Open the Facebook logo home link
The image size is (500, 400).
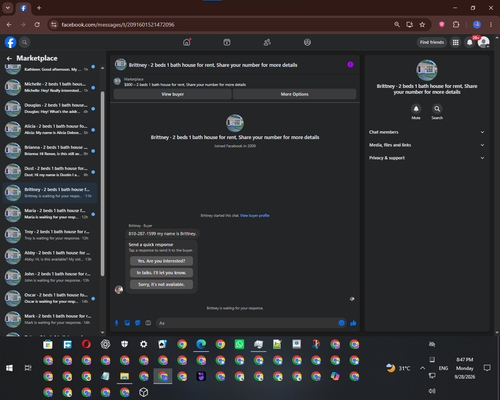point(10,42)
